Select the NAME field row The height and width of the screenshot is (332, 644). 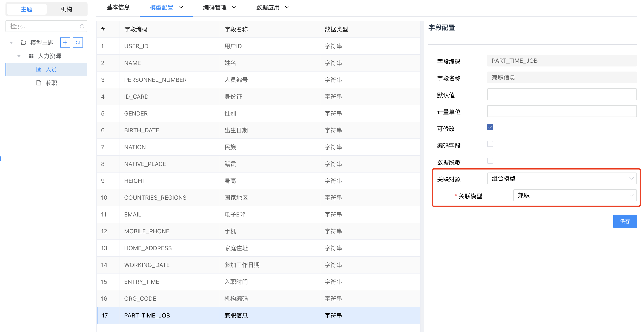pos(258,63)
